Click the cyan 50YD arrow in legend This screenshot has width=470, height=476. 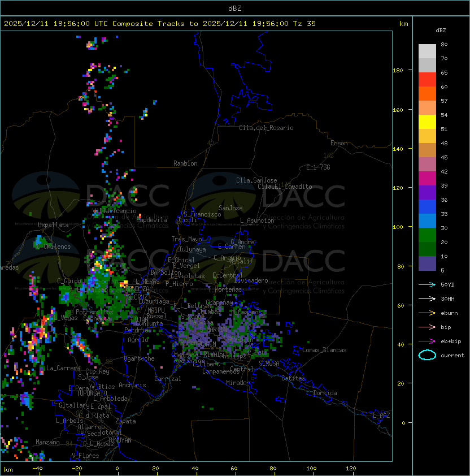pyautogui.click(x=427, y=284)
